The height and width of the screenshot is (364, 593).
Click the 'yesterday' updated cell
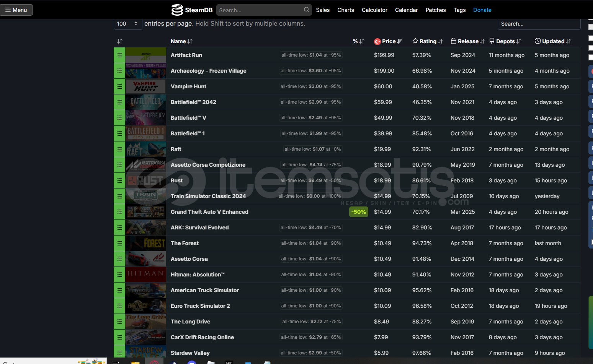click(547, 196)
